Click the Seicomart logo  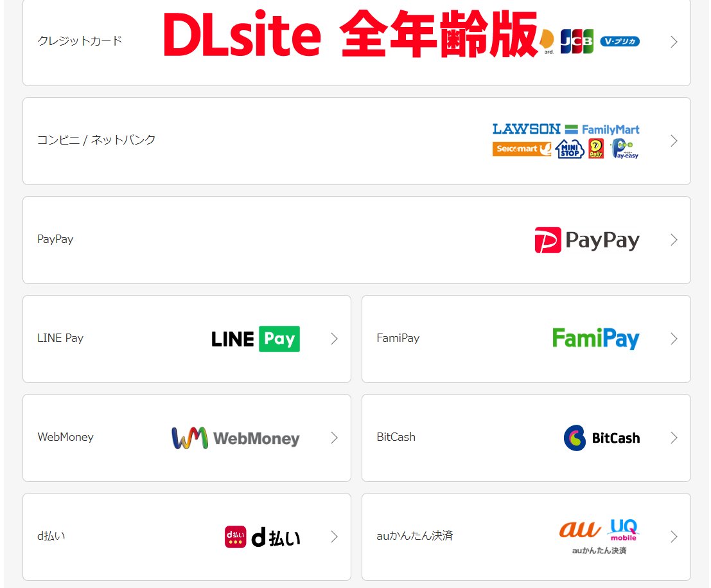(x=522, y=149)
